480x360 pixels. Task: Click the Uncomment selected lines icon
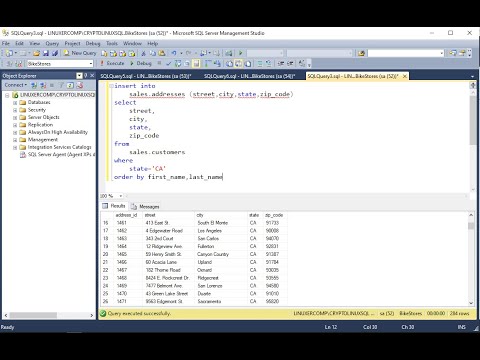[268, 63]
